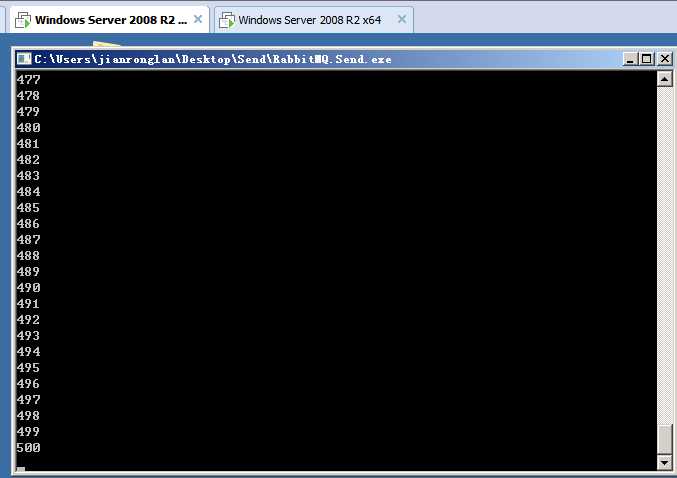The height and width of the screenshot is (478, 677).
Task: Click the vertical scrollbar thumb in console
Action: point(664,439)
